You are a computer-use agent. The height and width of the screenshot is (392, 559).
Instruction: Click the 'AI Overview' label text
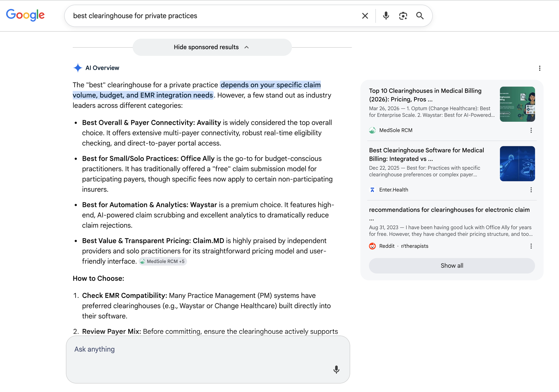(x=102, y=68)
